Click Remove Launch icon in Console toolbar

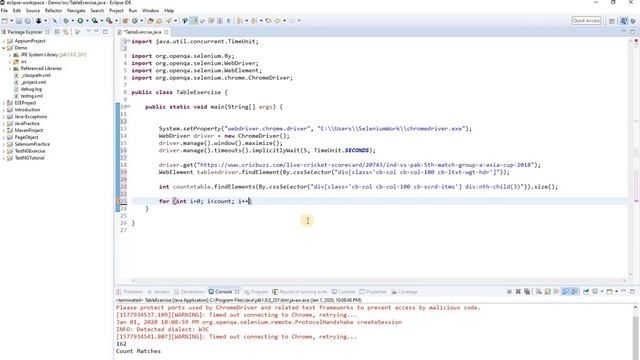518,291
